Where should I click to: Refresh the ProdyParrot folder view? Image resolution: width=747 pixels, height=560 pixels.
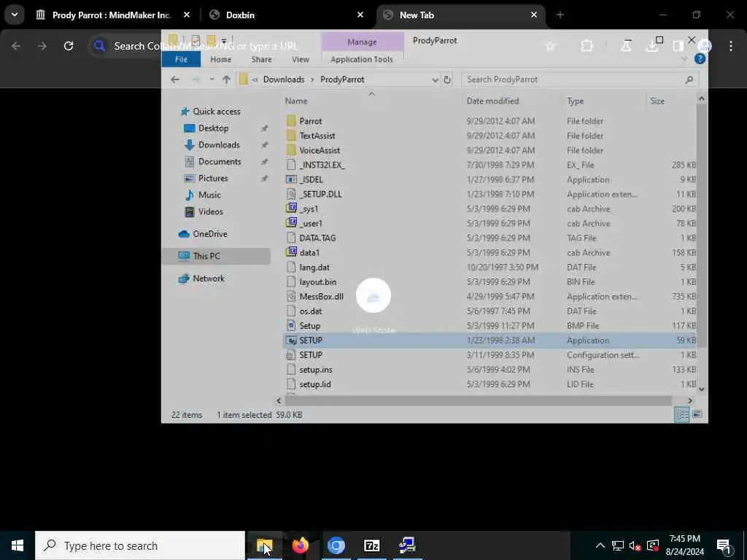click(x=447, y=79)
